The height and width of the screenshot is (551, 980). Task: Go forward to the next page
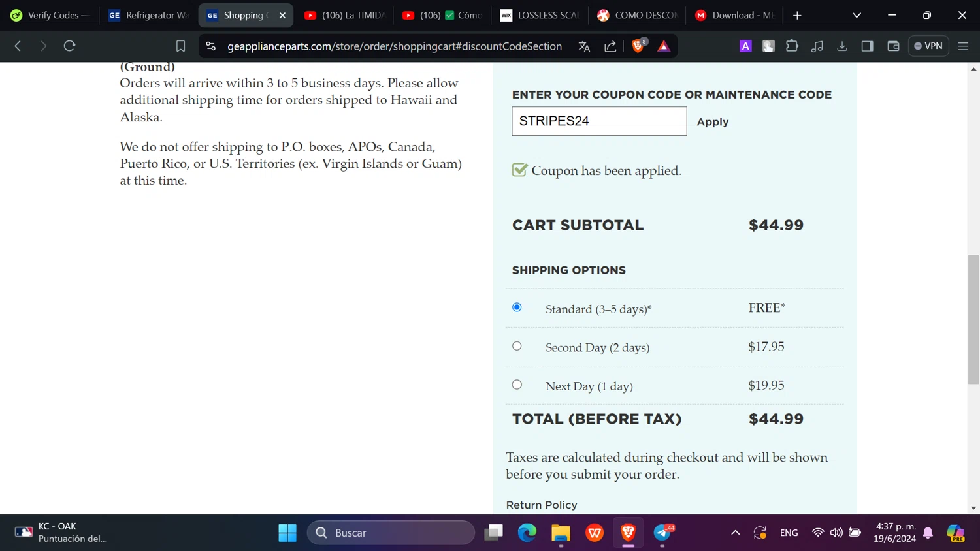(x=43, y=46)
